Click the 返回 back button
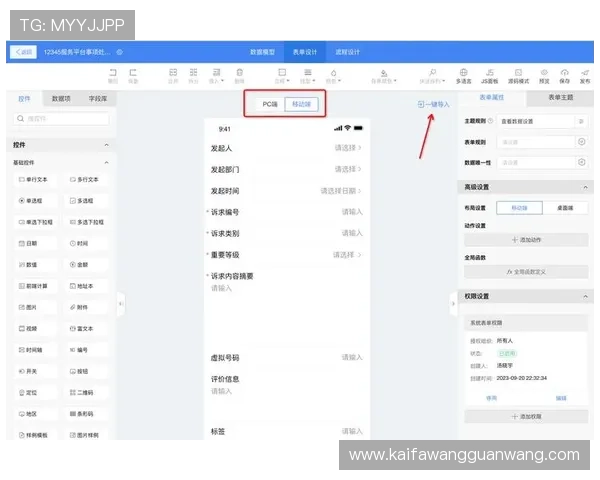Image resolution: width=600 pixels, height=480 pixels. (x=24, y=52)
